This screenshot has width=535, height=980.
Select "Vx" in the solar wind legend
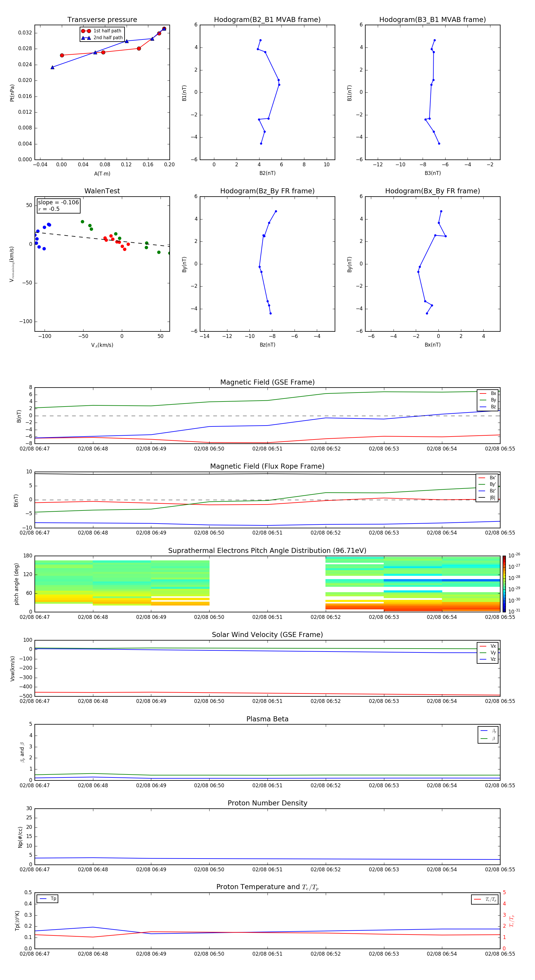[x=488, y=646]
